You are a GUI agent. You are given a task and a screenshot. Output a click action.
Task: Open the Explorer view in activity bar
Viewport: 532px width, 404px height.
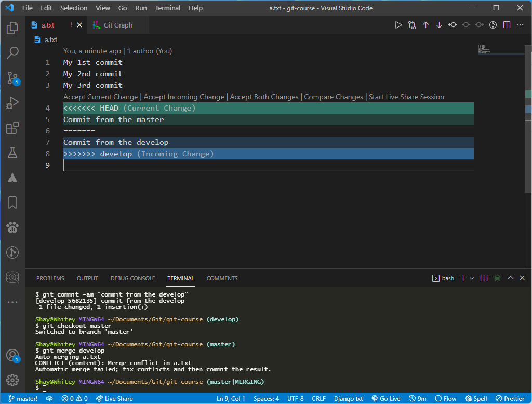click(12, 28)
